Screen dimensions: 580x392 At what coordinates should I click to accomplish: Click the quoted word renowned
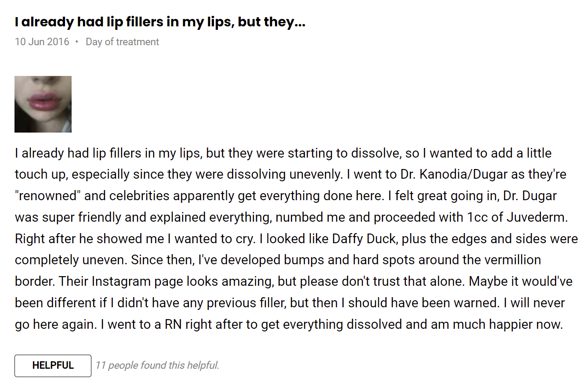(48, 196)
